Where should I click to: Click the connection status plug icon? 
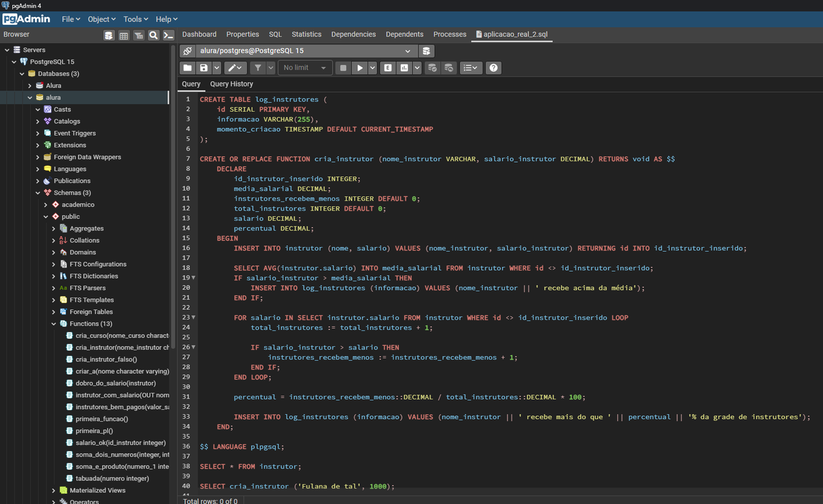pyautogui.click(x=187, y=51)
